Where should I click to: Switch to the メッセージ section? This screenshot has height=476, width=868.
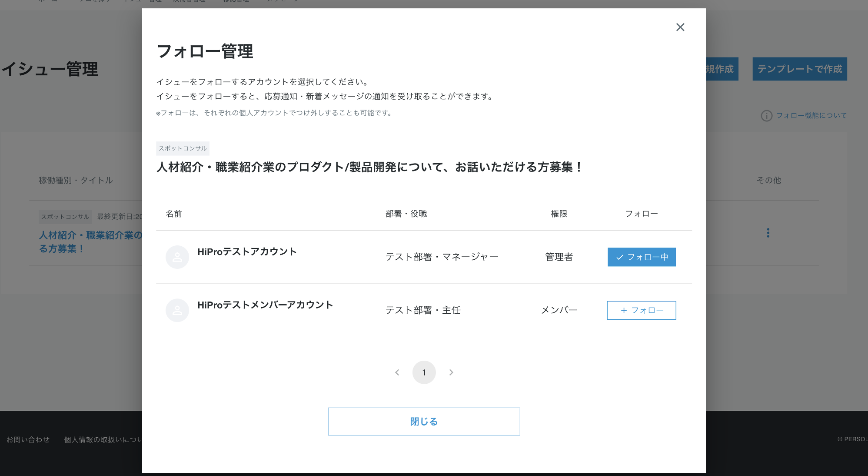[282, 1]
